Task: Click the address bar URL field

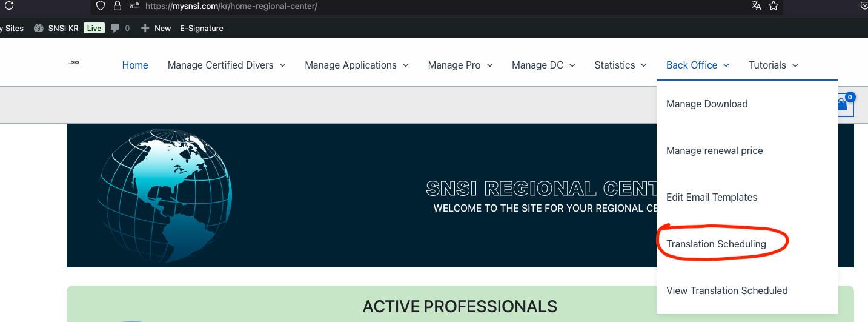Action: click(436, 6)
